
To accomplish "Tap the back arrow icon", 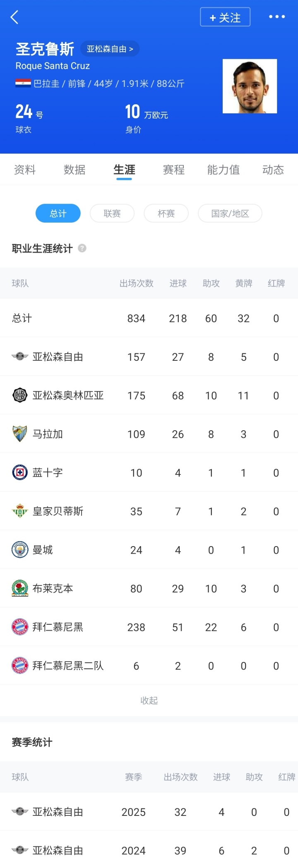I will coord(14,17).
